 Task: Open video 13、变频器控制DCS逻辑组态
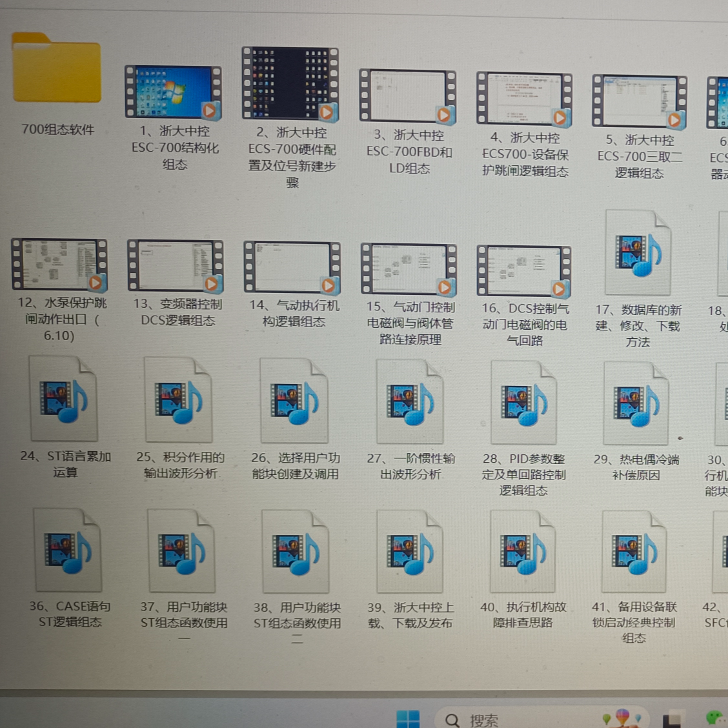pos(176,266)
